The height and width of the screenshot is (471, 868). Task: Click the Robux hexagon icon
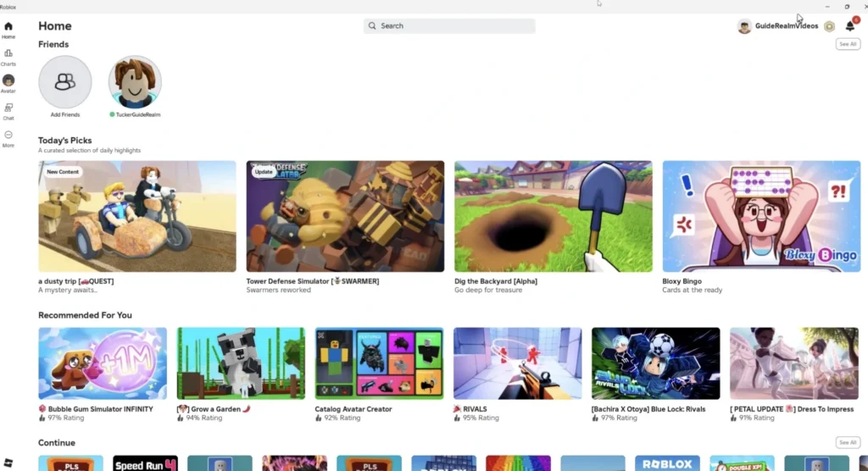[x=829, y=26]
